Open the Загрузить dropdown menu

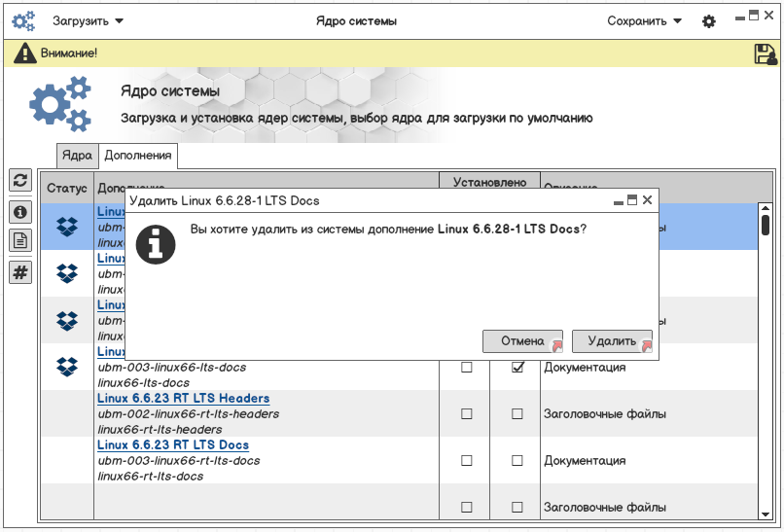pos(88,21)
